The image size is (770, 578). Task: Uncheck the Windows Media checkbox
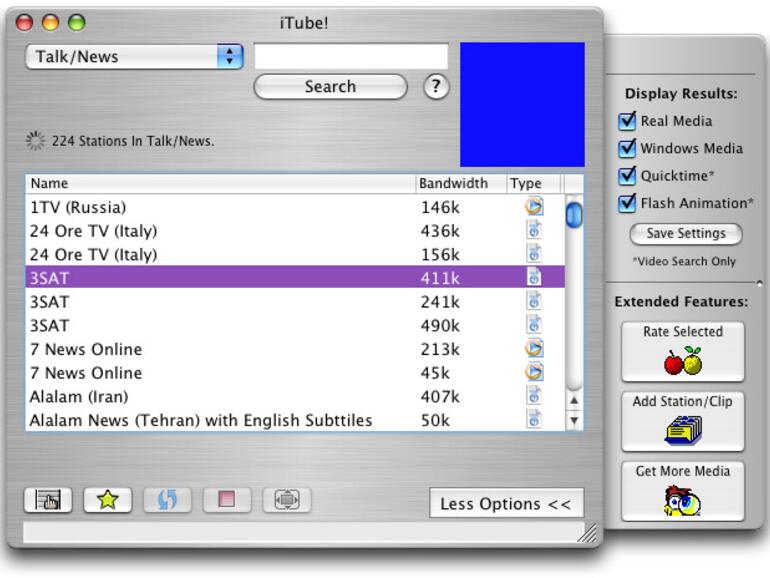pos(627,148)
